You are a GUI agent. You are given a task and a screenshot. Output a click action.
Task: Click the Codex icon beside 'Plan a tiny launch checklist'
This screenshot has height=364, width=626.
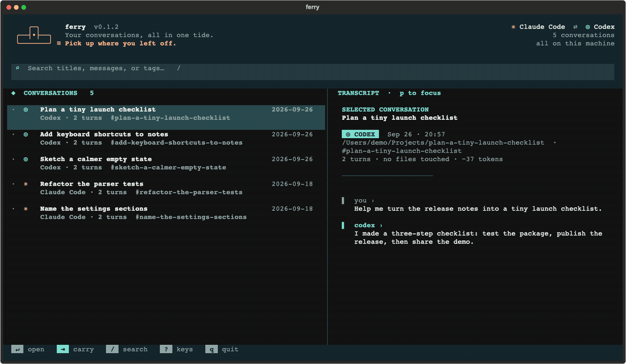(x=26, y=110)
